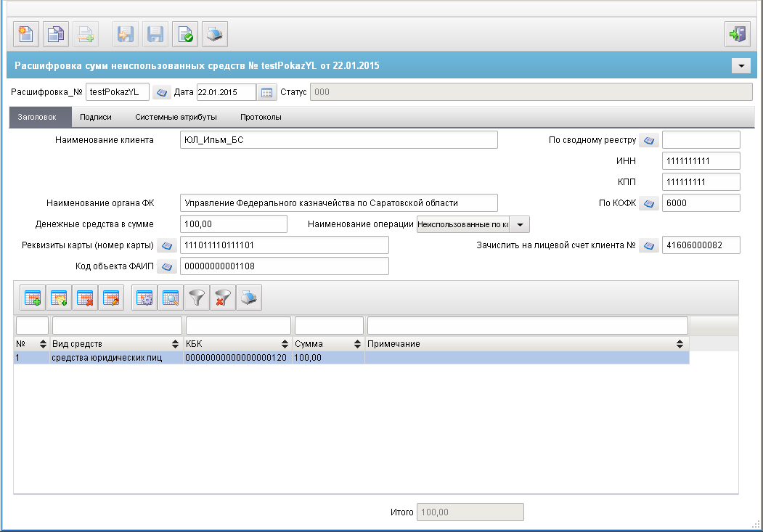Create a new document from top toolbar
This screenshot has height=532, width=763.
coord(26,34)
